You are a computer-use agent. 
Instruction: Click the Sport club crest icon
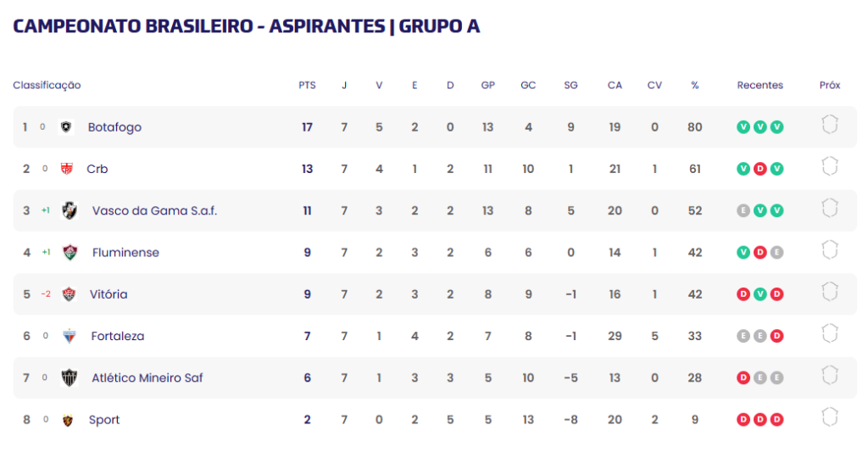click(68, 420)
